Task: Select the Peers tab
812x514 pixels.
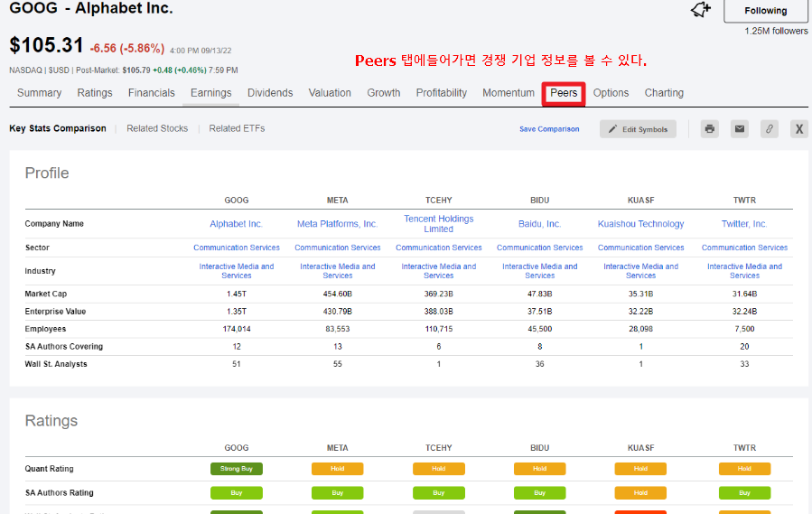Action: tap(564, 93)
